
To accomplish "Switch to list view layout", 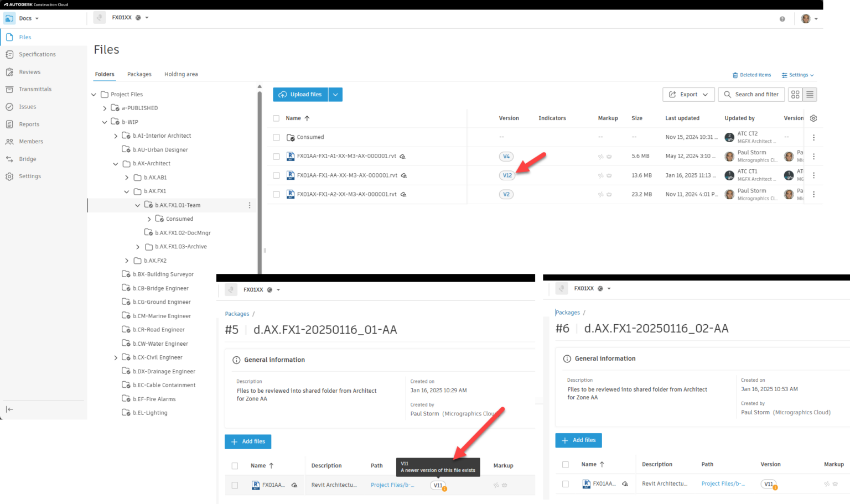I will click(810, 95).
